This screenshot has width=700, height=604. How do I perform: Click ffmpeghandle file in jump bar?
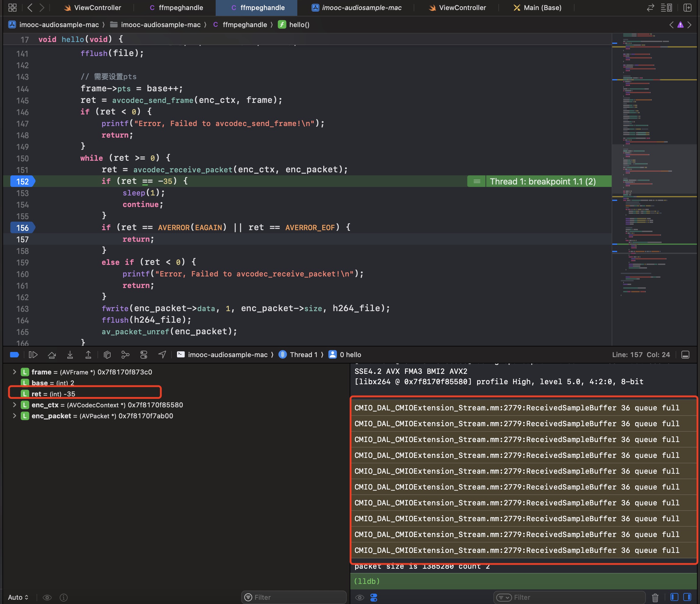point(240,25)
